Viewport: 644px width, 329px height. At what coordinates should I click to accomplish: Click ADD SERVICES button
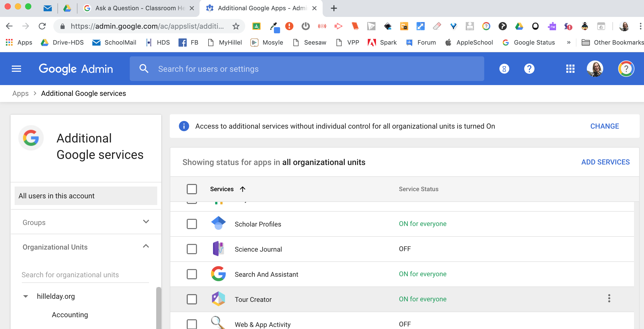click(605, 162)
